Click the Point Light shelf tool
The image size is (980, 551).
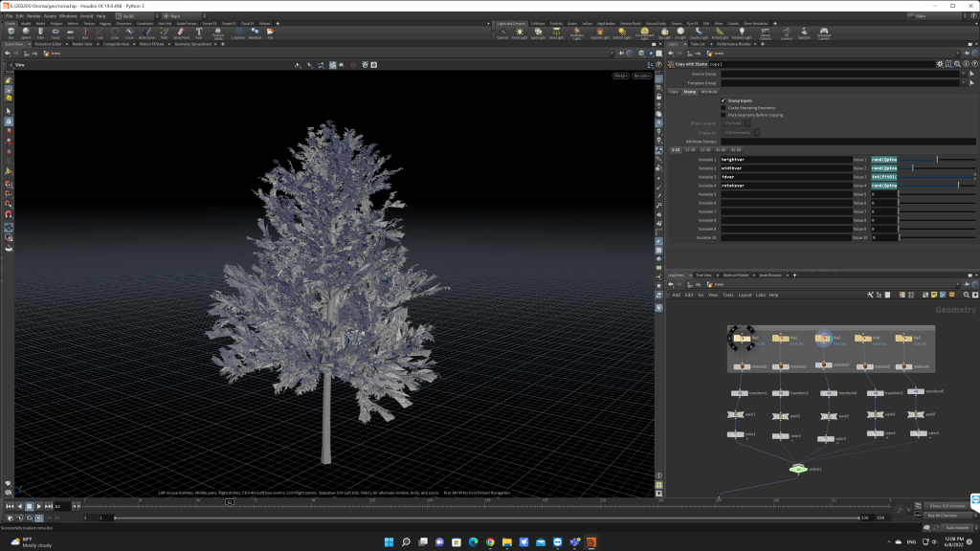tap(520, 33)
